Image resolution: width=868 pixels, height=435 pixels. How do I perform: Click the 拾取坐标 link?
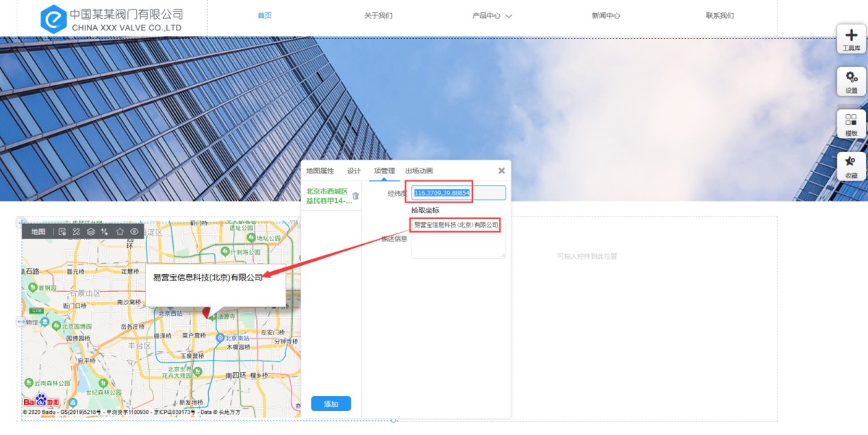click(x=425, y=210)
